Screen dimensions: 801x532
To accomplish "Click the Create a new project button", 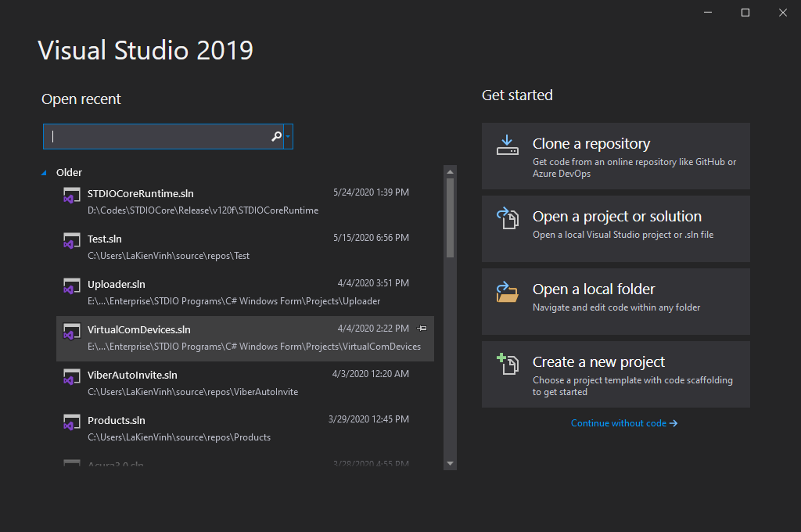I will point(616,374).
